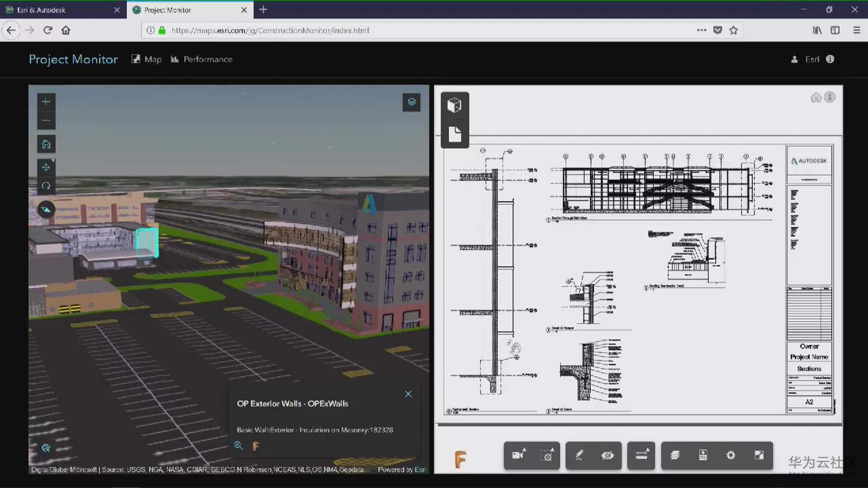Toggle viewer full screen mode
The width and height of the screenshot is (868, 488).
tap(759, 455)
